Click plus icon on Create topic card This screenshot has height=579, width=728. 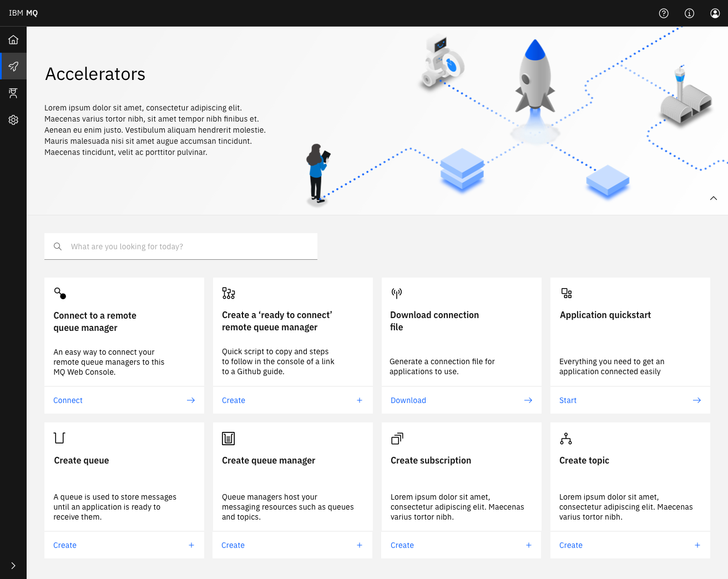[x=697, y=545]
